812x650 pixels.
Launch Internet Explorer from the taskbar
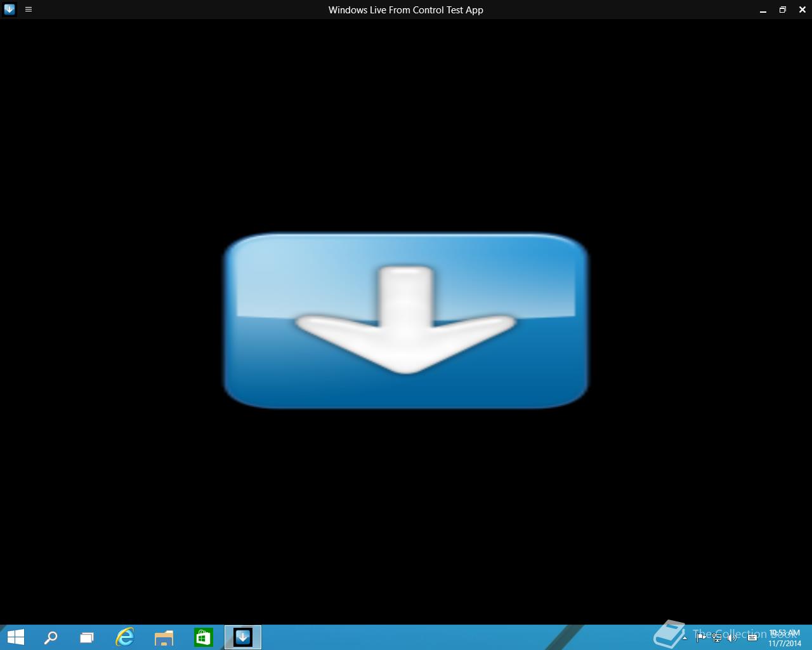[x=125, y=637]
